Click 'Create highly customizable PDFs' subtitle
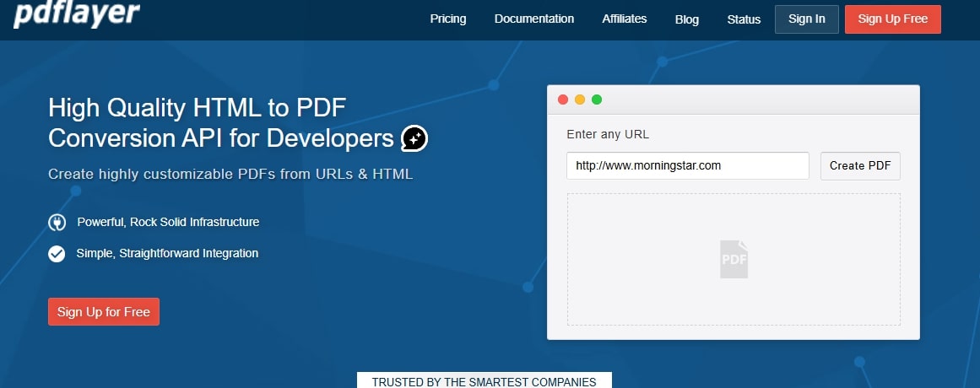The height and width of the screenshot is (388, 980). (x=230, y=174)
